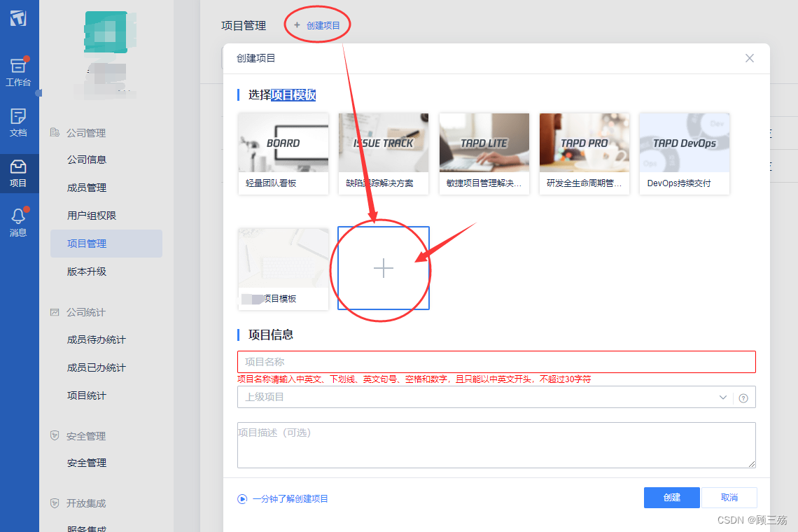Open 成员已办统计 menu item
Image resolution: width=798 pixels, height=532 pixels.
pyautogui.click(x=96, y=367)
